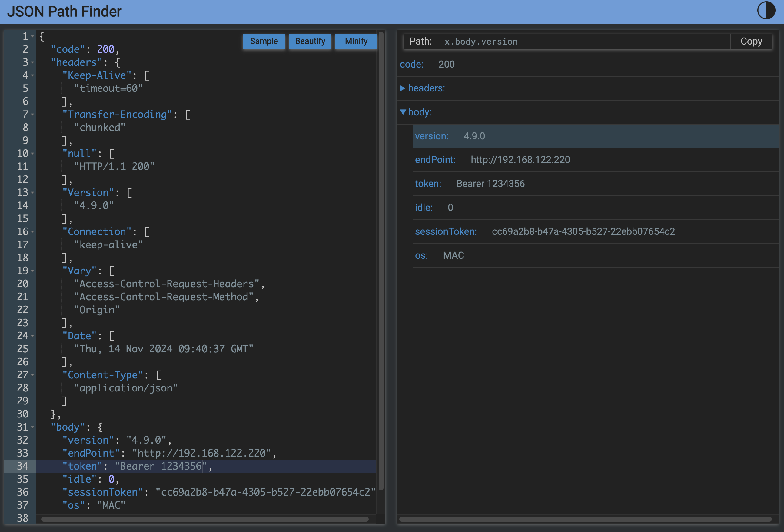
Task: Click the Beautify button
Action: (x=310, y=41)
